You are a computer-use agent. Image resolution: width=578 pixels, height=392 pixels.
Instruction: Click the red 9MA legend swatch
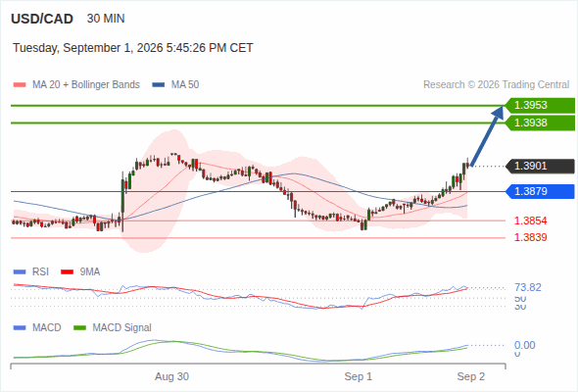tap(67, 272)
